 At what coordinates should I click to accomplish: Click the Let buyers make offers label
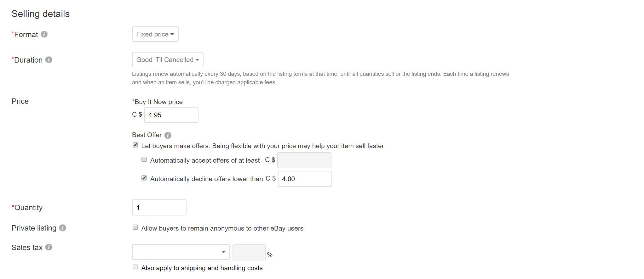(x=262, y=146)
